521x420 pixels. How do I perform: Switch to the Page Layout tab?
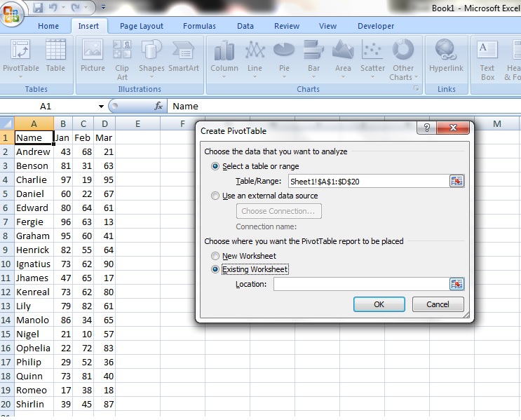(141, 26)
